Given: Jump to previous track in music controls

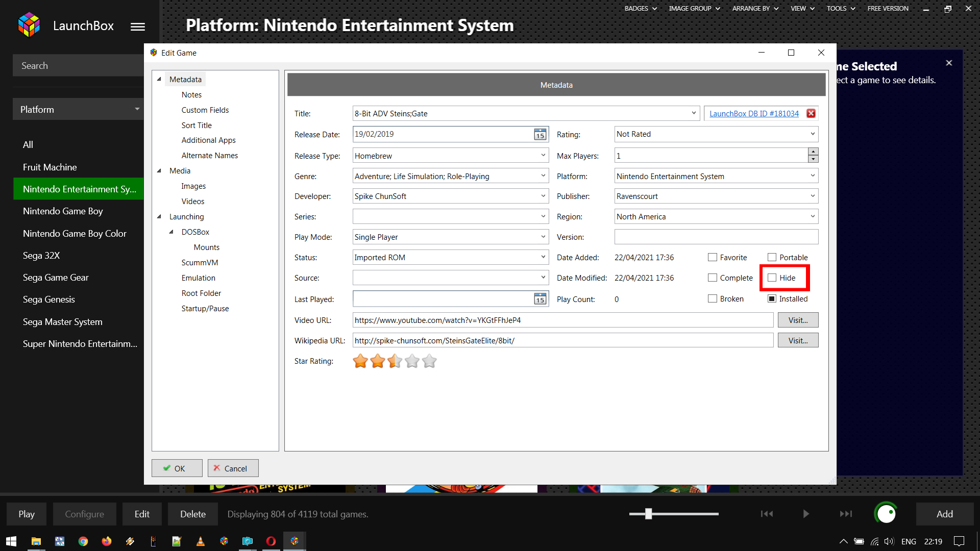Looking at the screenshot, I should (x=767, y=514).
